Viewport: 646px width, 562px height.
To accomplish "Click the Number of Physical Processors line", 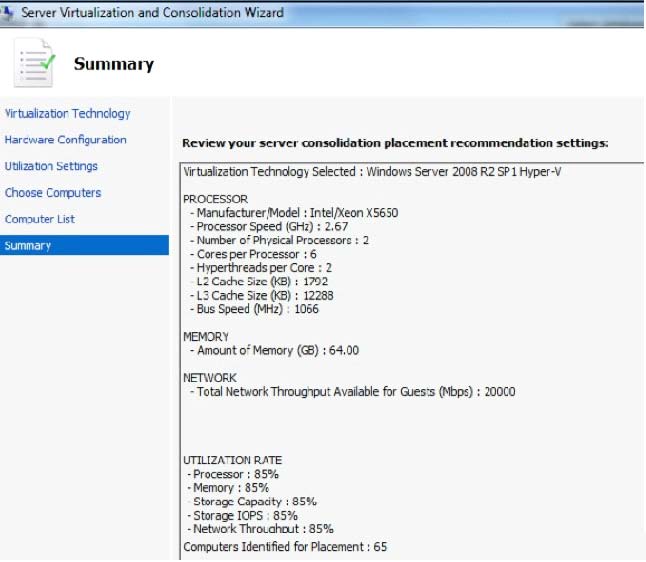I will click(279, 240).
